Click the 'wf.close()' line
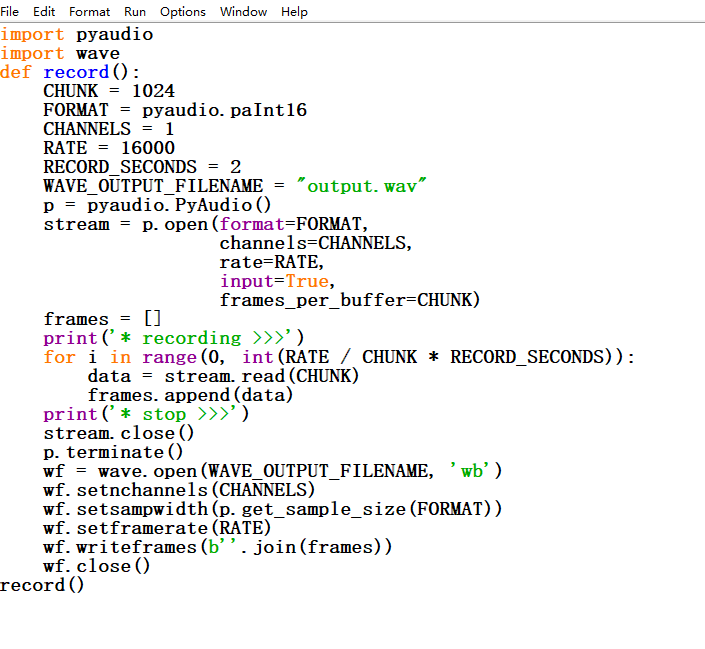The width and height of the screenshot is (705, 649). pos(97,566)
